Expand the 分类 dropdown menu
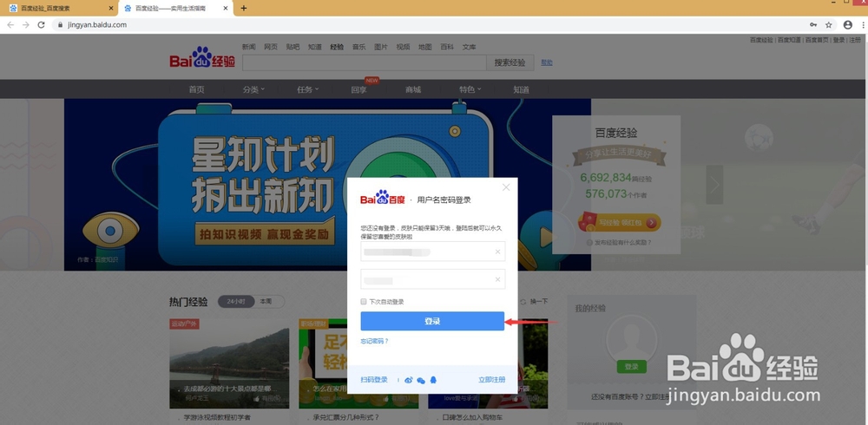Image resolution: width=868 pixels, height=425 pixels. (253, 89)
